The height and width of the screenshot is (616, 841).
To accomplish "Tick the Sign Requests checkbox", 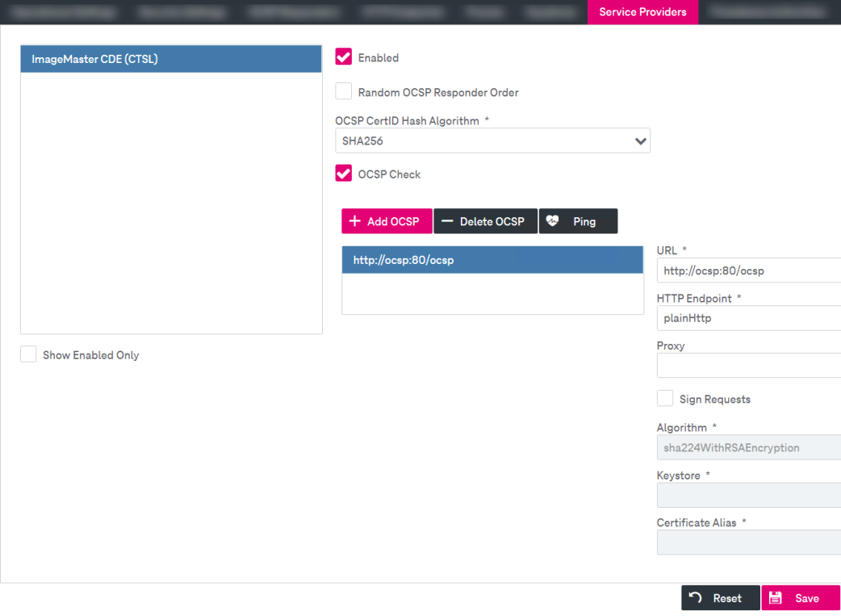I will pos(665,399).
